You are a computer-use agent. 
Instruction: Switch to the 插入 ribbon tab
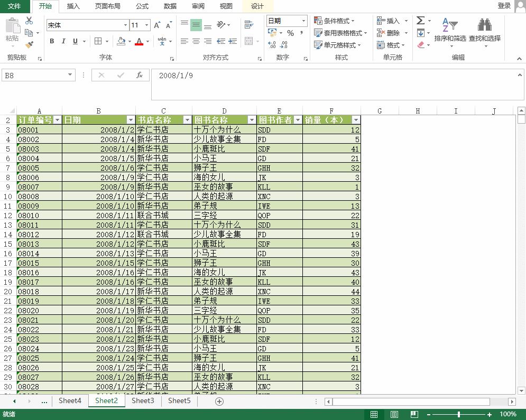pyautogui.click(x=73, y=6)
